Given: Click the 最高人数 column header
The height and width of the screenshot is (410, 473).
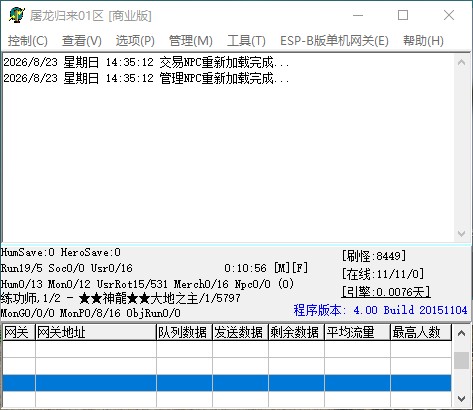Looking at the screenshot, I should (x=421, y=332).
